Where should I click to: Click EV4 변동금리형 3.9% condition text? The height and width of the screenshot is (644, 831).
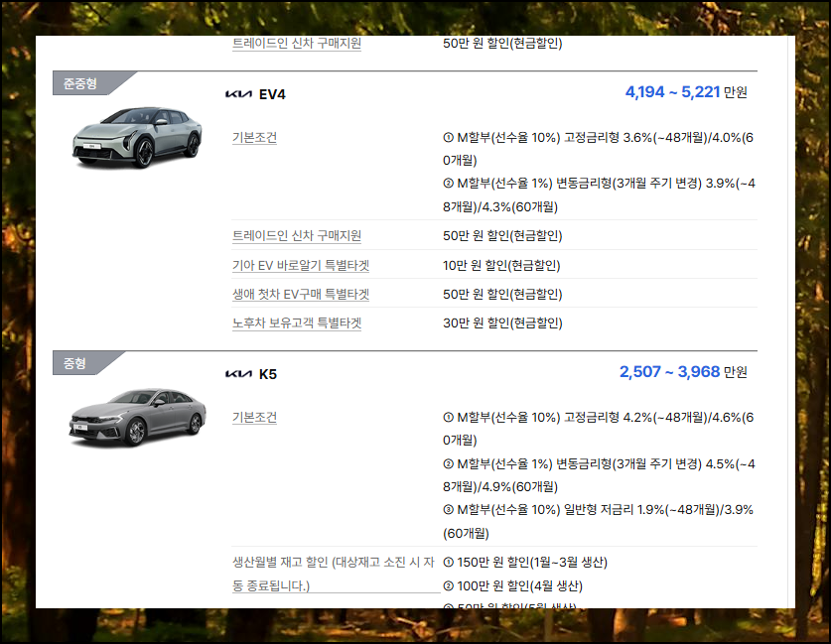coord(599,194)
